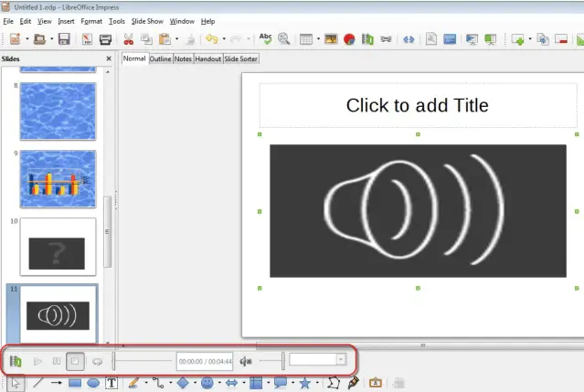This screenshot has height=392, width=584.
Task: Export directly as PDF
Action: coord(87,38)
